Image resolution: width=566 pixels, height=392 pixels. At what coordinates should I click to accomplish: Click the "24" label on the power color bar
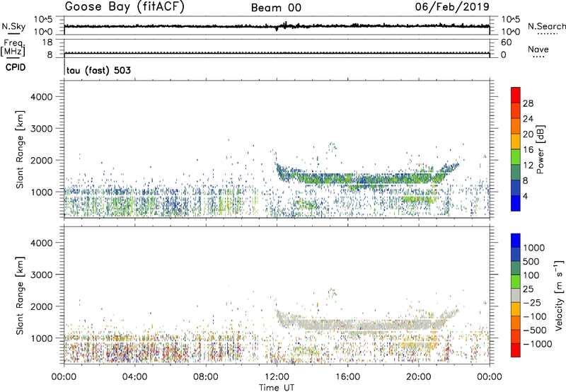[x=528, y=119]
